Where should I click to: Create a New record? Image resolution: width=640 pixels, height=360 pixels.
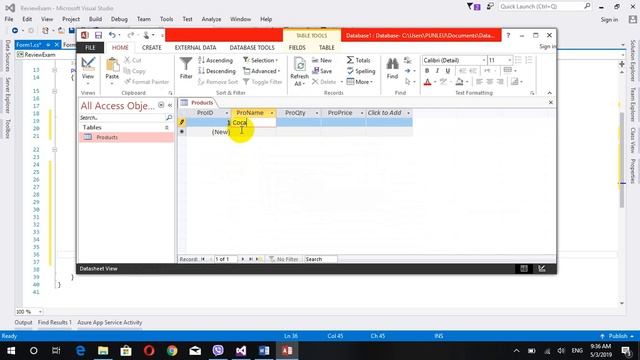pyautogui.click(x=322, y=60)
